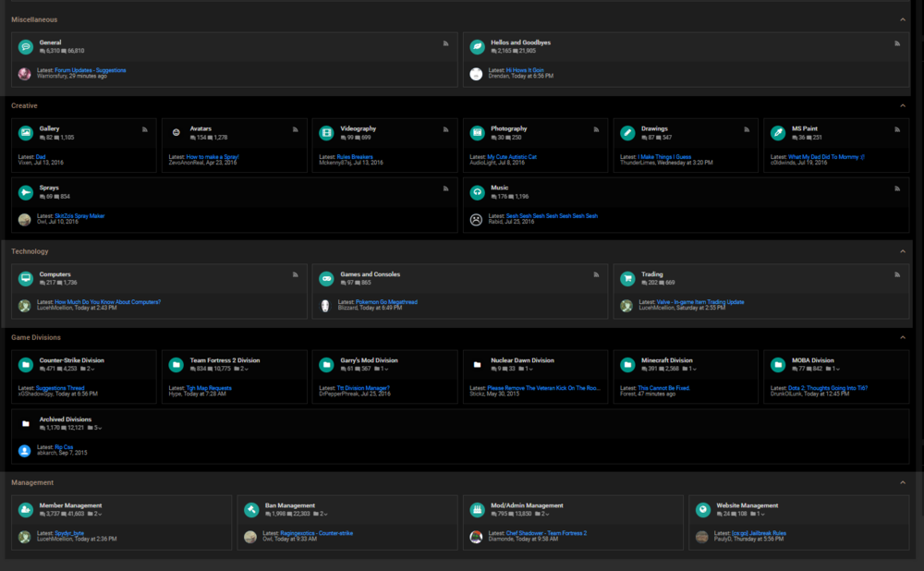
Task: Open the Game Divisions category heading
Action: tap(36, 337)
